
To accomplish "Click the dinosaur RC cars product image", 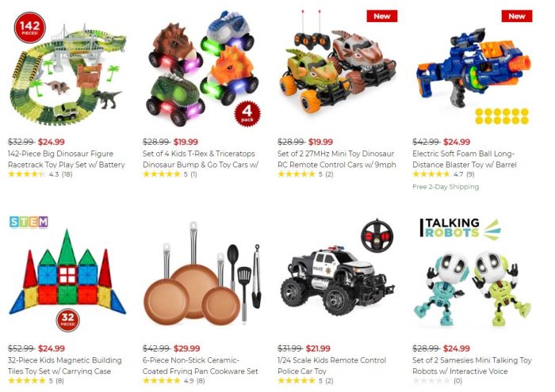I will [337, 69].
